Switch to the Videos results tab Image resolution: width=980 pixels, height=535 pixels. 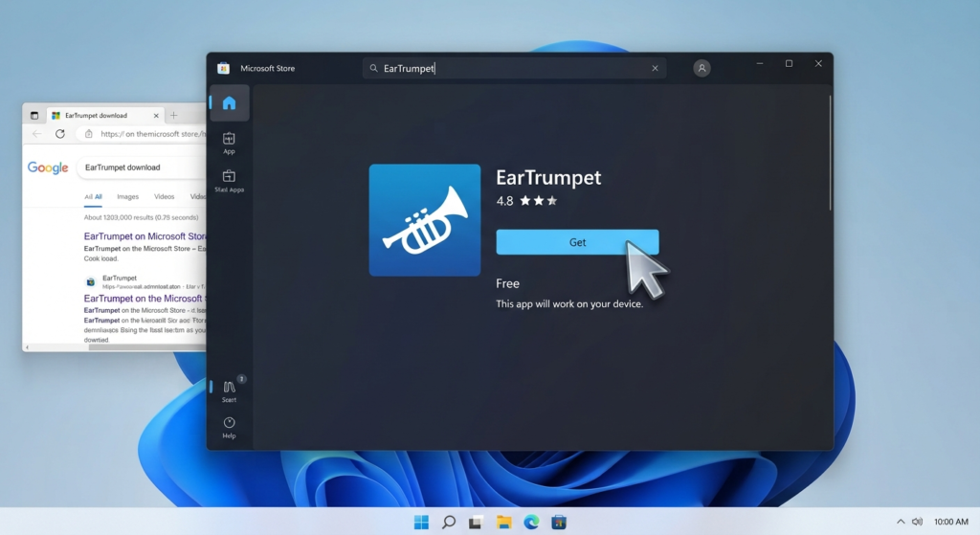point(165,197)
